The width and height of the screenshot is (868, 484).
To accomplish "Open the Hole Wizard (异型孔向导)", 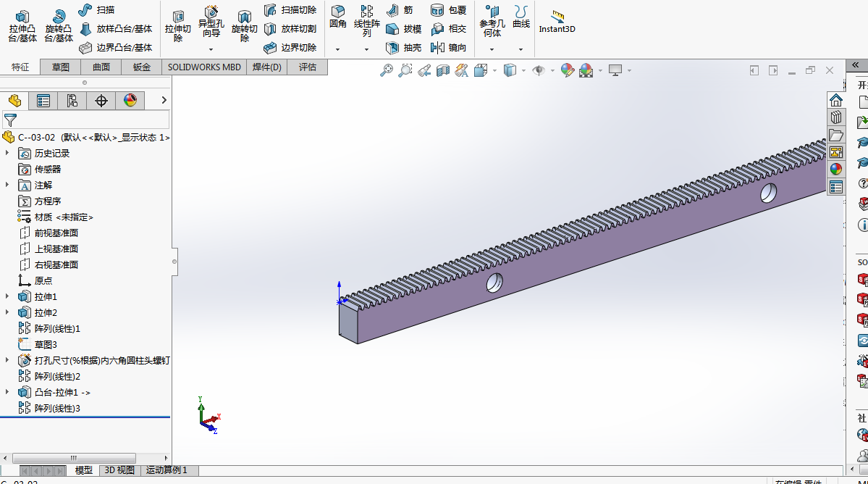I will [x=211, y=22].
